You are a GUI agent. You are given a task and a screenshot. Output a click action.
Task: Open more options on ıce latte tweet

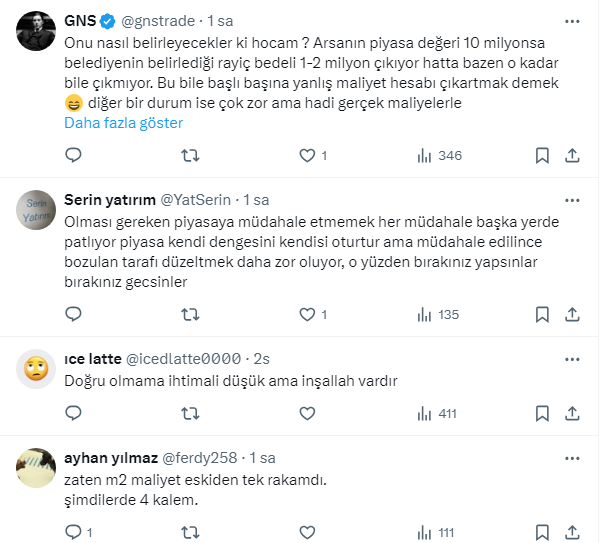coord(572,359)
